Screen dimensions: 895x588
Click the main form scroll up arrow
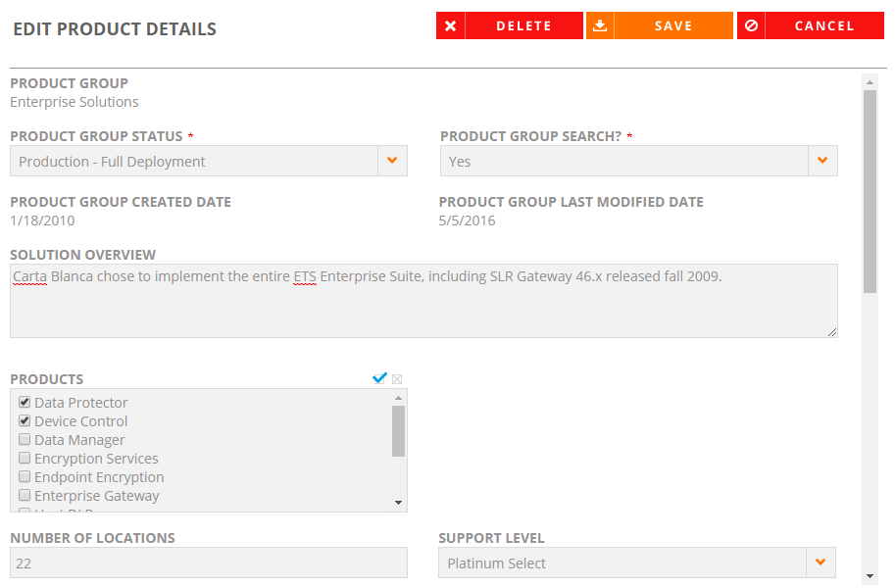click(870, 82)
